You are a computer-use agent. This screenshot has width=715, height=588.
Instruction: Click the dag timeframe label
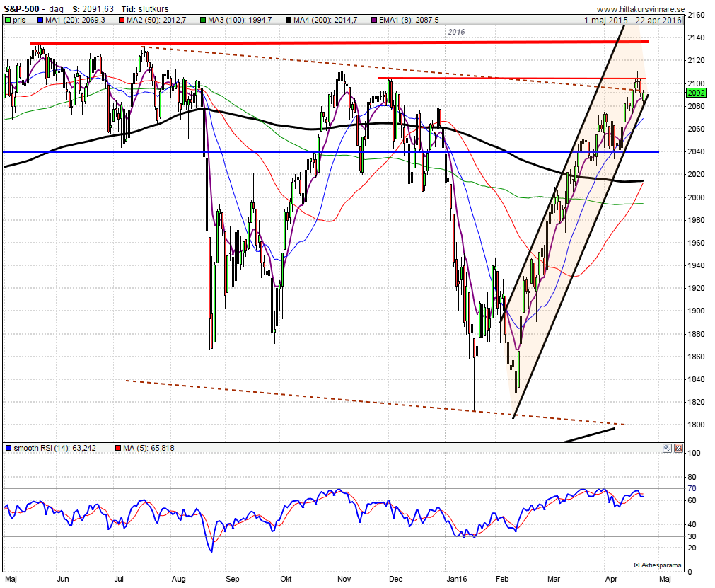(x=56, y=8)
